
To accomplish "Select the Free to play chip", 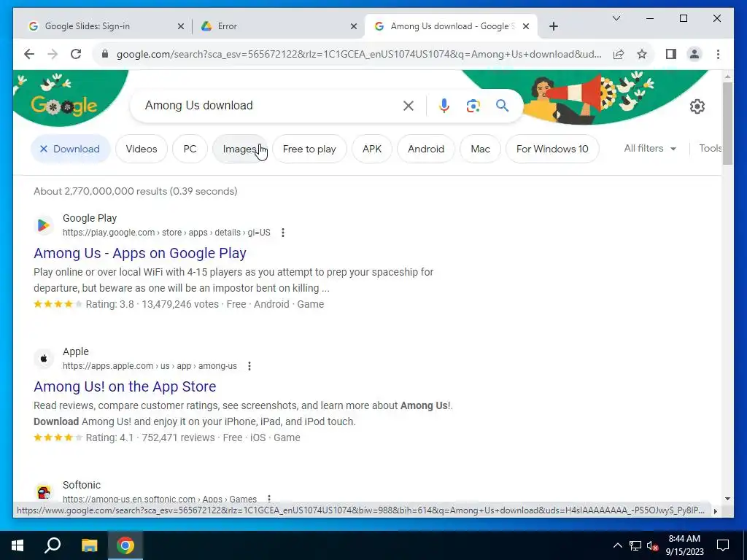I will pos(309,149).
